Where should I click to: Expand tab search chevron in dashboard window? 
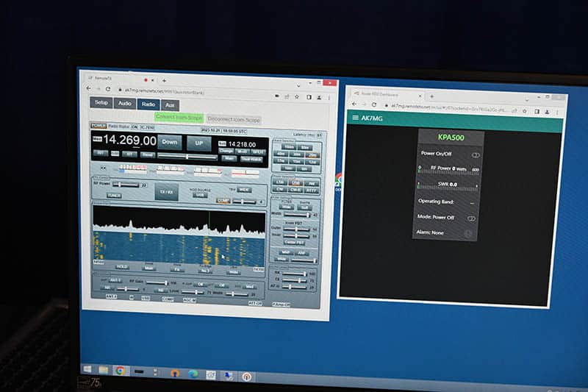tap(527, 100)
